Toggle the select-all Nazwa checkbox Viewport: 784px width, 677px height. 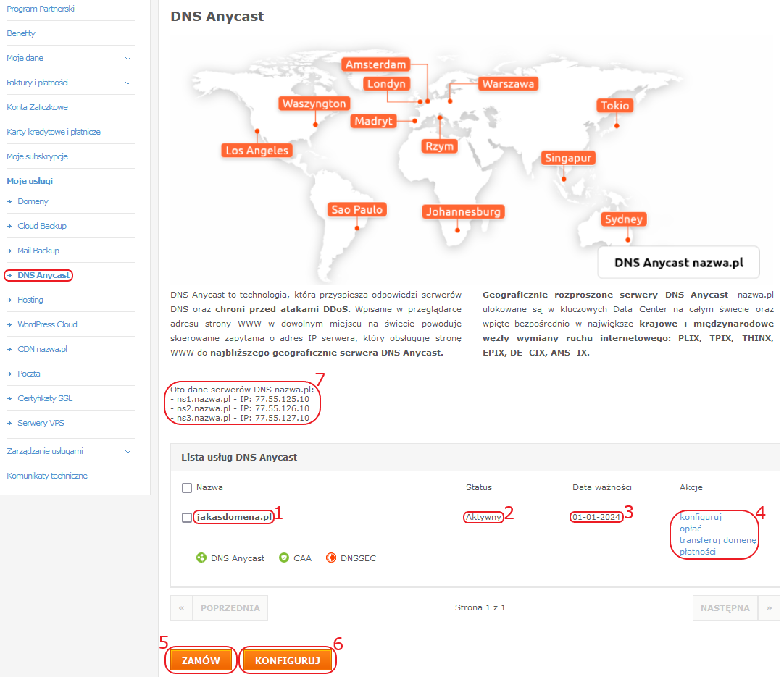coord(187,487)
